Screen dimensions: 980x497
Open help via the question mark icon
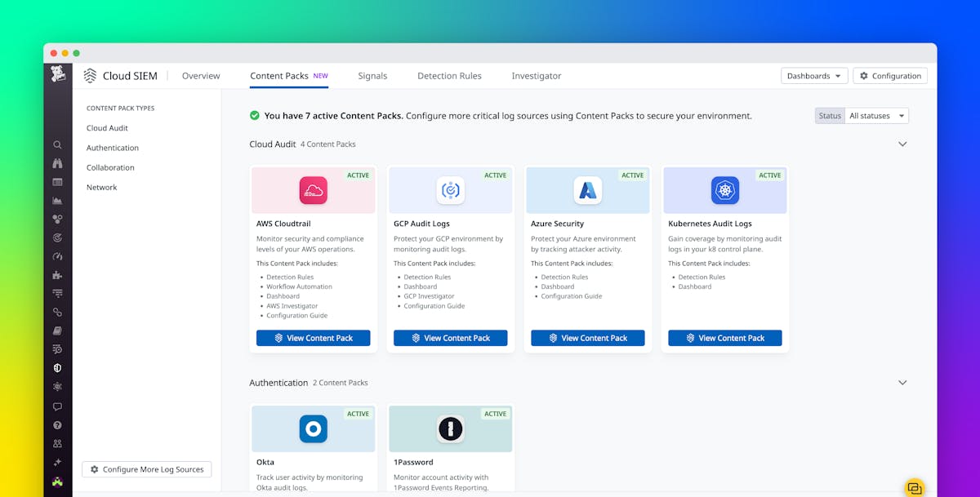[x=57, y=424]
